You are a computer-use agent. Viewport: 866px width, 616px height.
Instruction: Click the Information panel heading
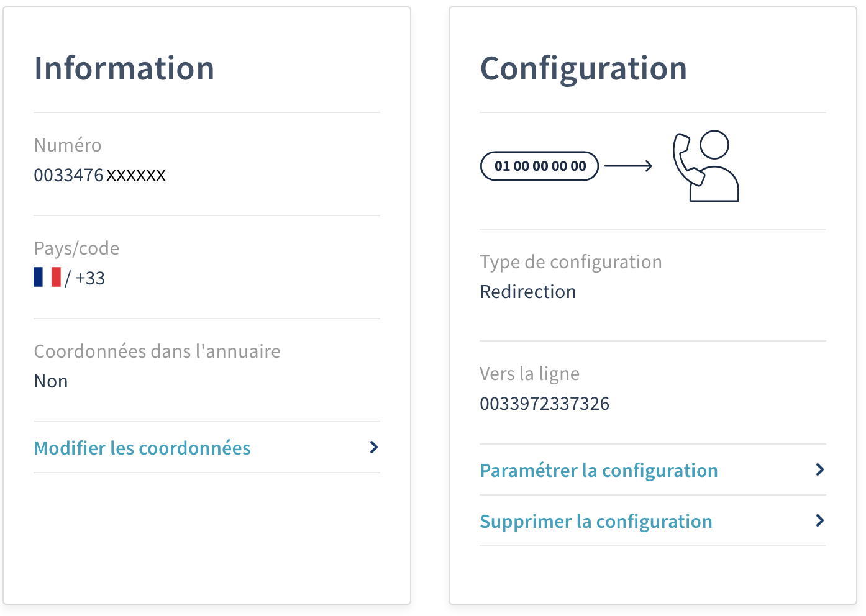124,68
